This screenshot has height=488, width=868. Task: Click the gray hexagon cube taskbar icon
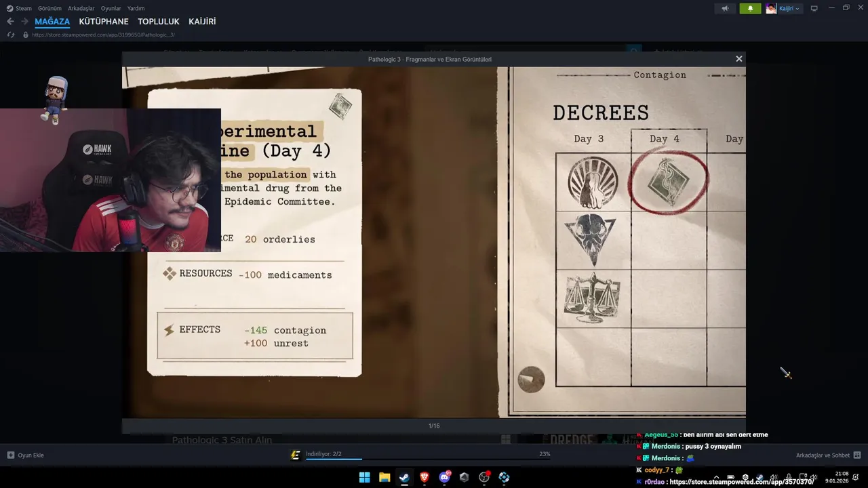click(465, 477)
